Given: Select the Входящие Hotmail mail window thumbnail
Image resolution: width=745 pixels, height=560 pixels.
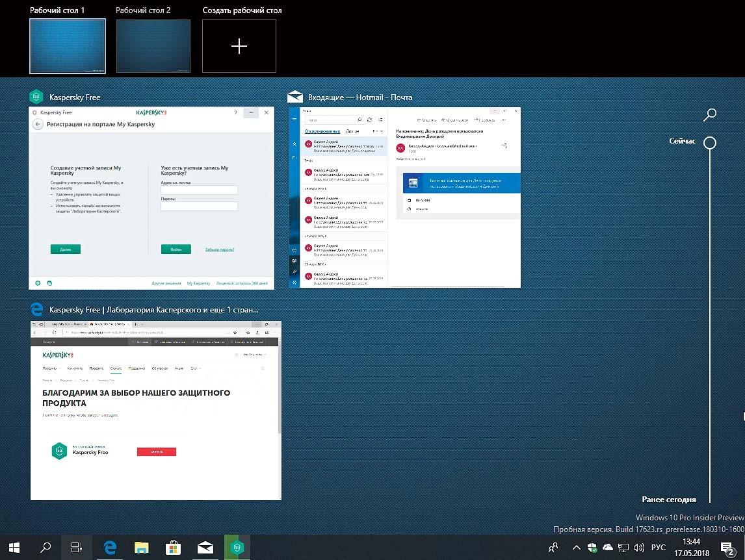Looking at the screenshot, I should [x=405, y=197].
